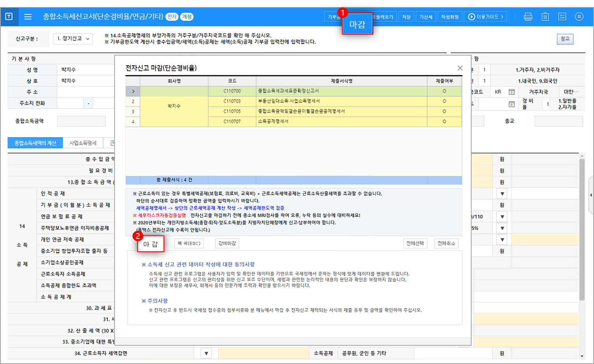Close the 전자신고 마감 dialog with X

(x=460, y=68)
